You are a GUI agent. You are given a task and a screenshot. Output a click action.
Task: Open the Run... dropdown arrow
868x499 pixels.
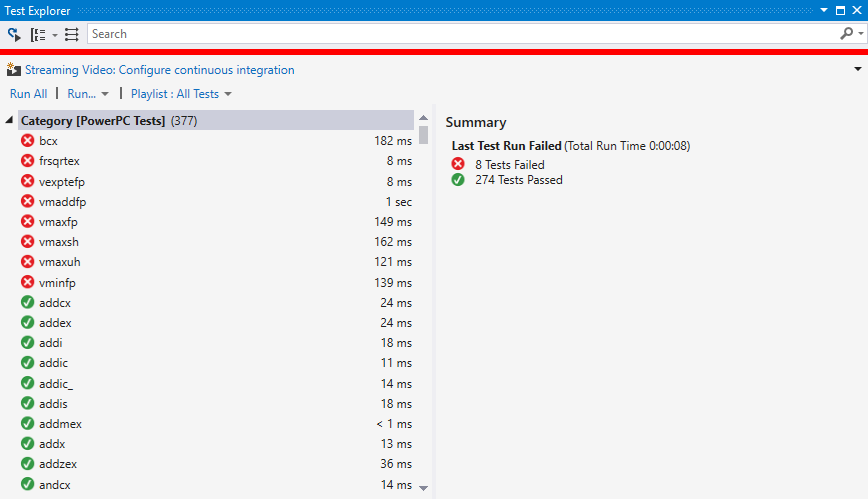point(105,94)
